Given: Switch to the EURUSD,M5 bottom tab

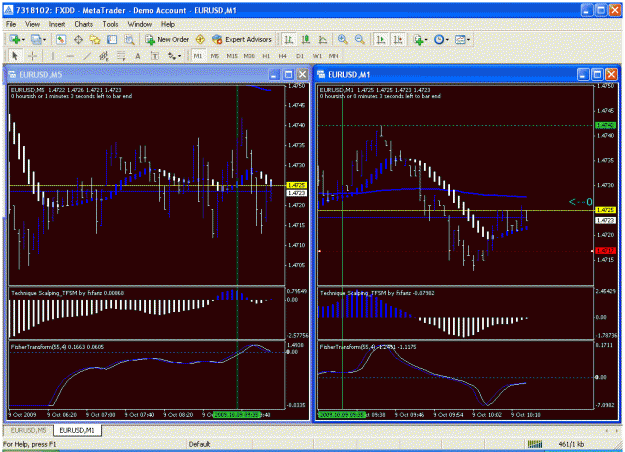Looking at the screenshot, I should pyautogui.click(x=28, y=430).
